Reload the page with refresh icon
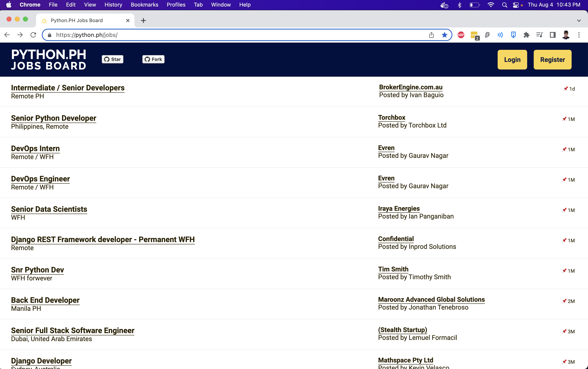The image size is (588, 369). click(33, 35)
